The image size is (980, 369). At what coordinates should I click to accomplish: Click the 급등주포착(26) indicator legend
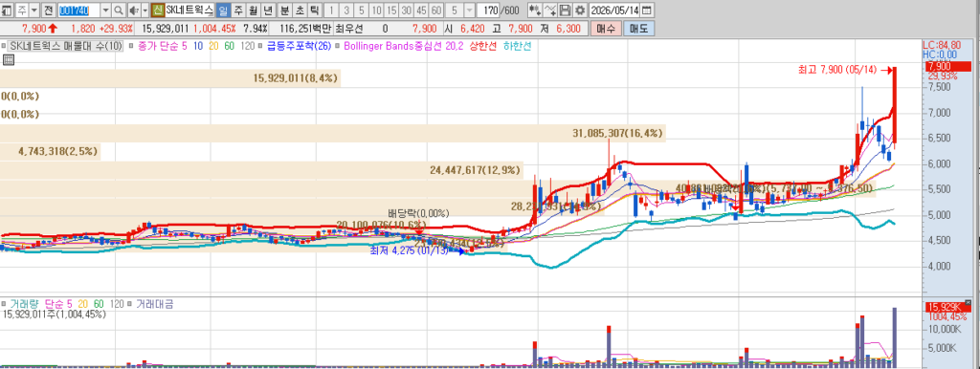[300, 46]
